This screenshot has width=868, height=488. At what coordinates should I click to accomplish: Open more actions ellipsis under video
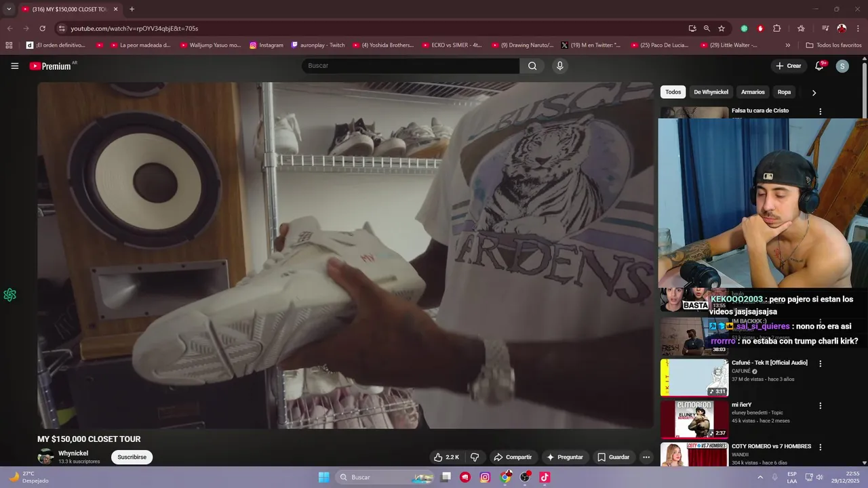(646, 457)
